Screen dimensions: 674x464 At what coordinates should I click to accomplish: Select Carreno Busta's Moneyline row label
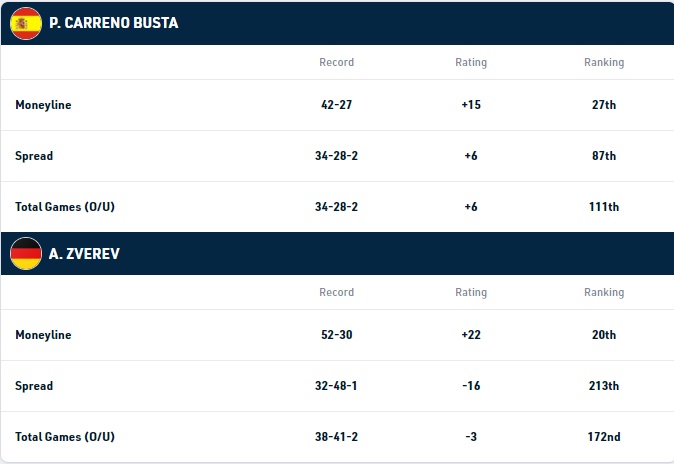[43, 105]
